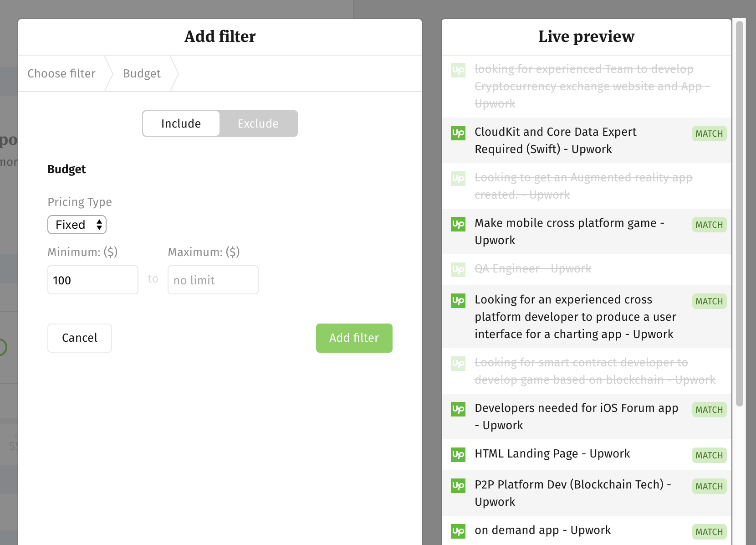756x545 pixels.
Task: Click the Upwork icon on the HTML Landing Page row
Action: click(459, 454)
